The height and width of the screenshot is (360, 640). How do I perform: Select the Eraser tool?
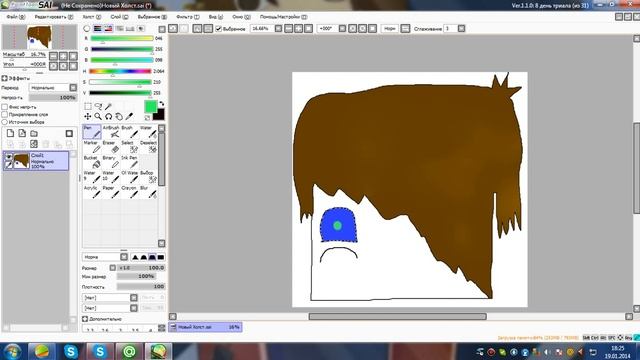pyautogui.click(x=111, y=147)
